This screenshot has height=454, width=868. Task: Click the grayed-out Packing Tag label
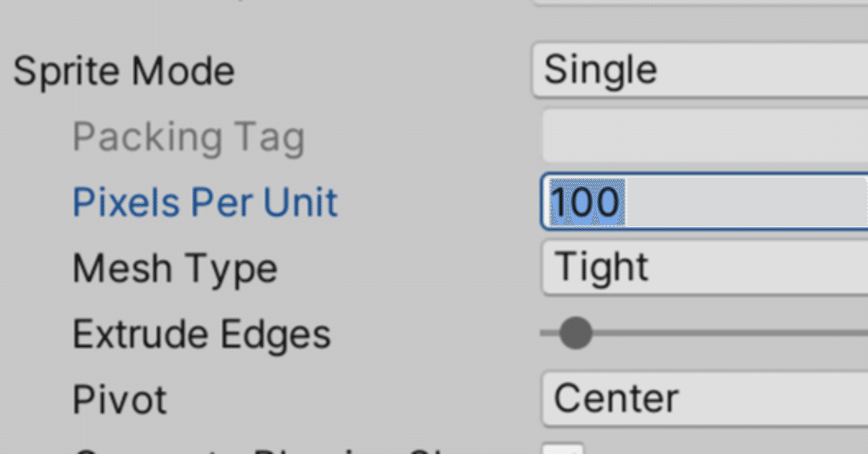189,135
